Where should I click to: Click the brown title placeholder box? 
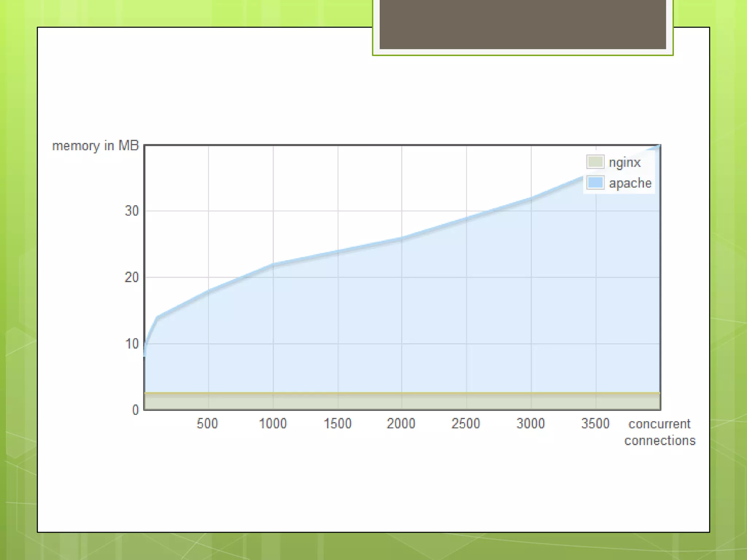point(522,24)
